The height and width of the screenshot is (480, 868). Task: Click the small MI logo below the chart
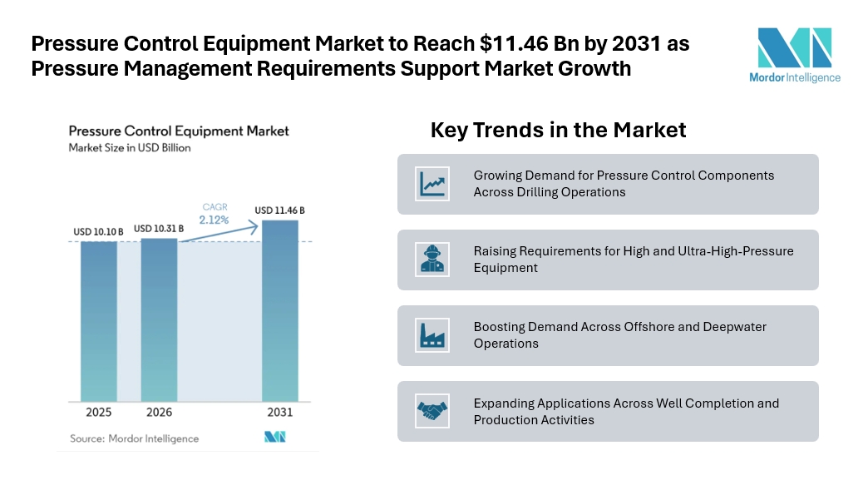coord(275,437)
